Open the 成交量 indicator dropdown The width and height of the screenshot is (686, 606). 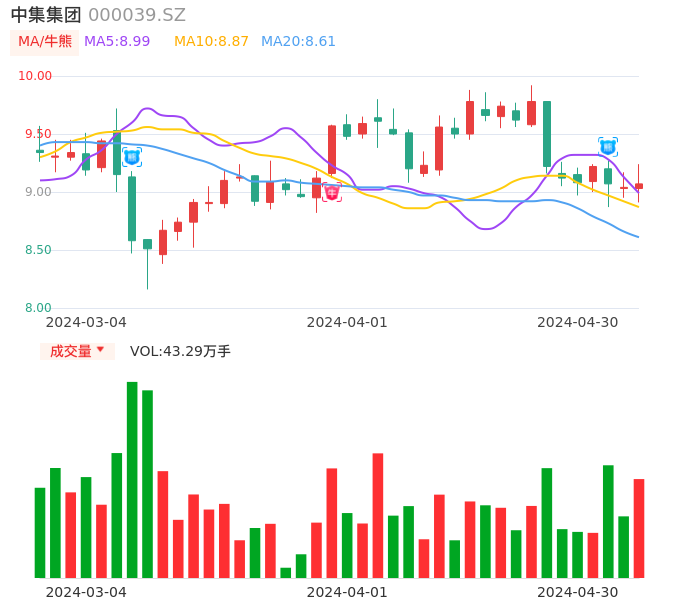coord(77,351)
